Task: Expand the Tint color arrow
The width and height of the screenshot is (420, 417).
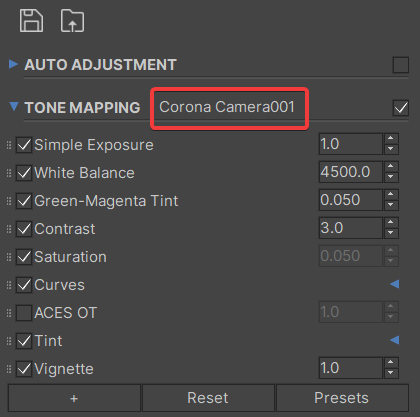Action: [x=395, y=340]
